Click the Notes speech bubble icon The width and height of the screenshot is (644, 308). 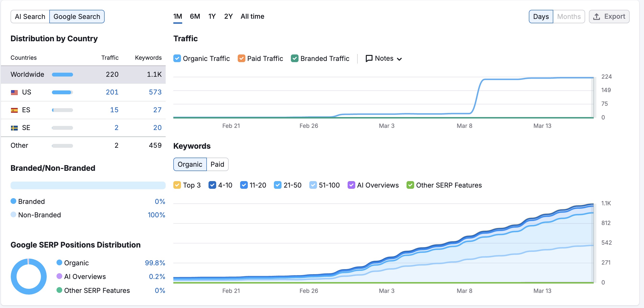click(369, 59)
